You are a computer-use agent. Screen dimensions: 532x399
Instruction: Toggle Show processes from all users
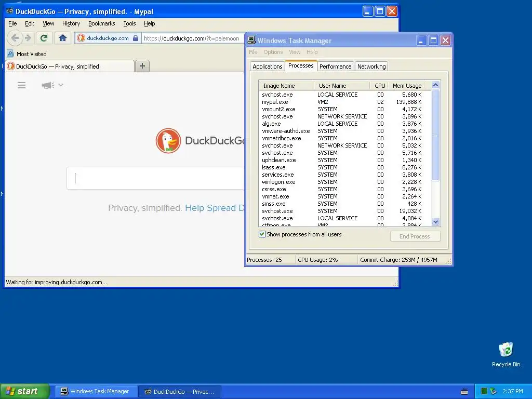tap(262, 234)
